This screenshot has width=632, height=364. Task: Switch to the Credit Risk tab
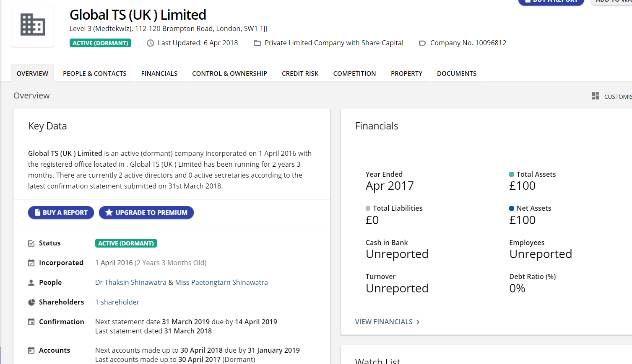coord(300,74)
